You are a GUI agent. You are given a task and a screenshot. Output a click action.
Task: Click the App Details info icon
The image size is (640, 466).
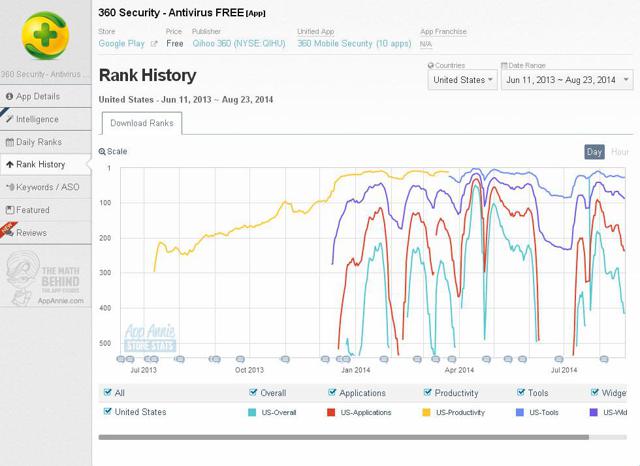point(9,96)
